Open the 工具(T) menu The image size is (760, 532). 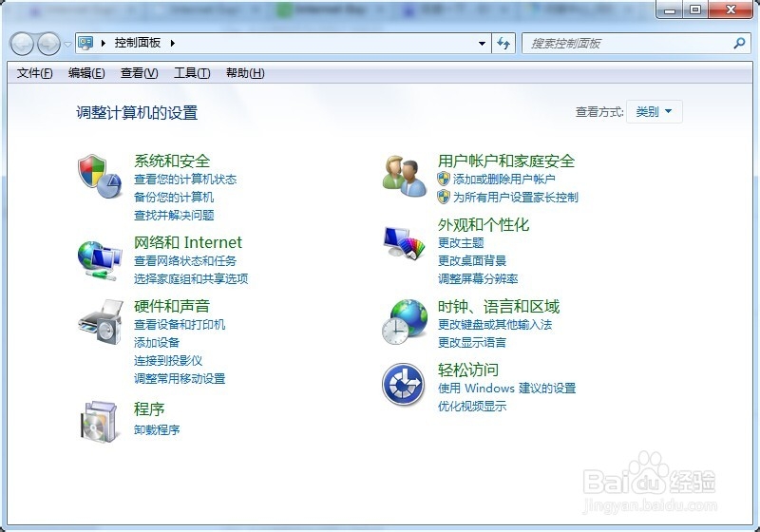pyautogui.click(x=192, y=73)
